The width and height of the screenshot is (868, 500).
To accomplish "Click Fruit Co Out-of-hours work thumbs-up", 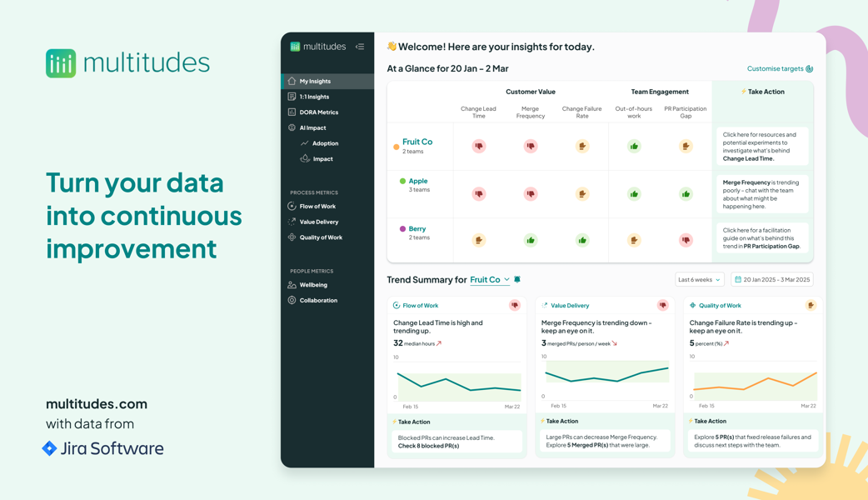I will click(x=634, y=146).
